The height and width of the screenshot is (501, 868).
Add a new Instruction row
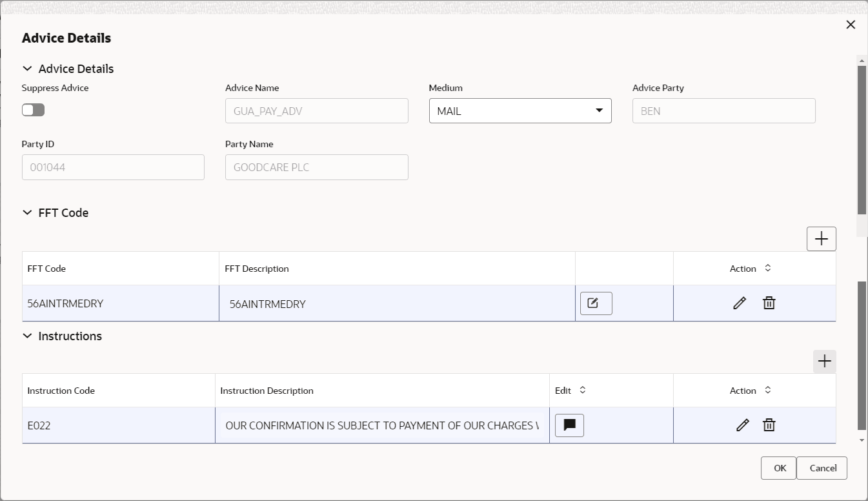pyautogui.click(x=824, y=361)
